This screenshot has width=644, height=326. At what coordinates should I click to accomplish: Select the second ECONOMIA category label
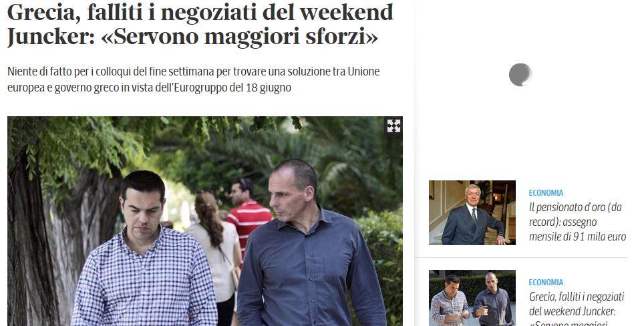(546, 282)
